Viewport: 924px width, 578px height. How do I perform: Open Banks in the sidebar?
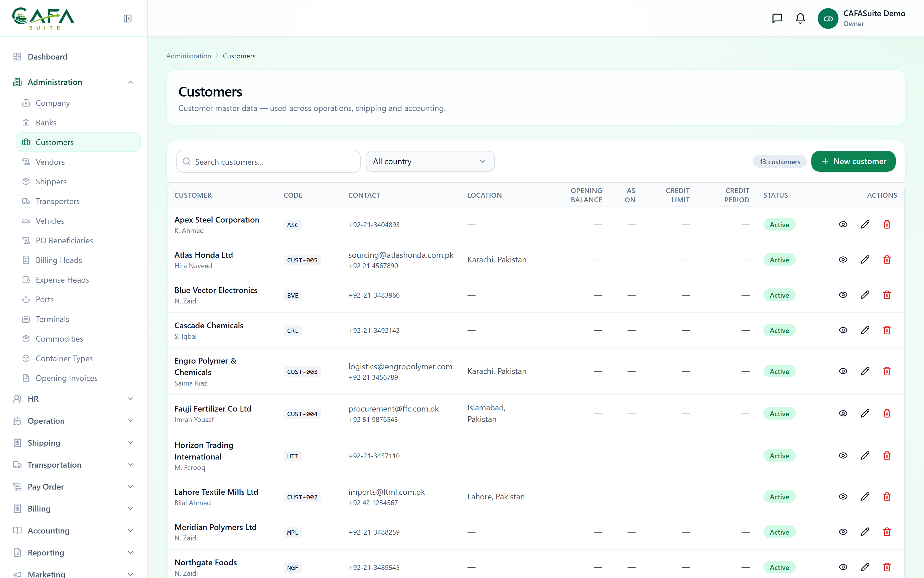pos(78,123)
